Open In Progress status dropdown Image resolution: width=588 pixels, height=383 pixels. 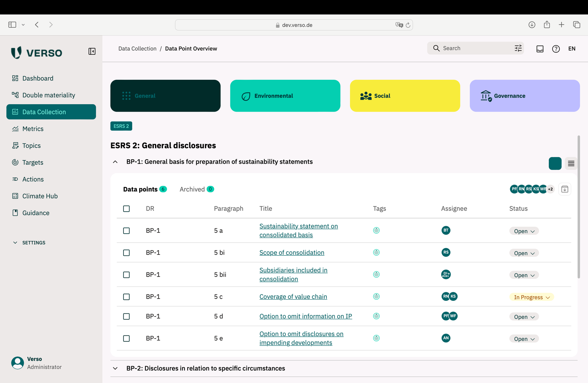click(532, 297)
